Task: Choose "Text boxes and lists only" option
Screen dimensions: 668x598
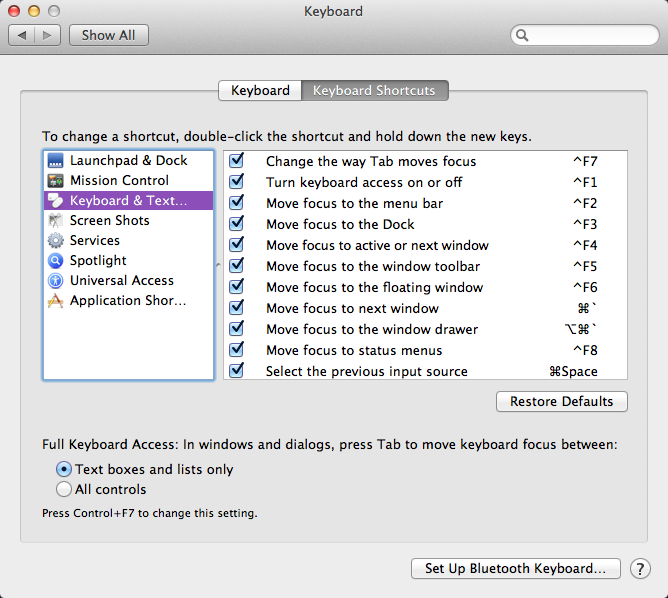Action: [x=64, y=469]
